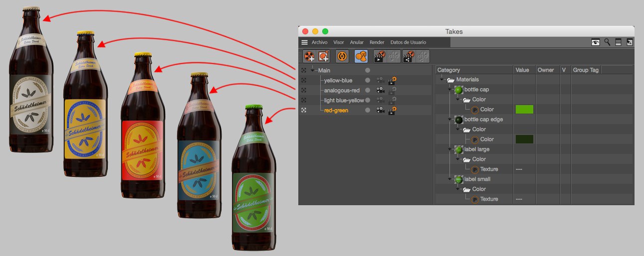Viewport: 644px width, 256px height.
Task: Click the New Child Take icon
Action: (324, 56)
